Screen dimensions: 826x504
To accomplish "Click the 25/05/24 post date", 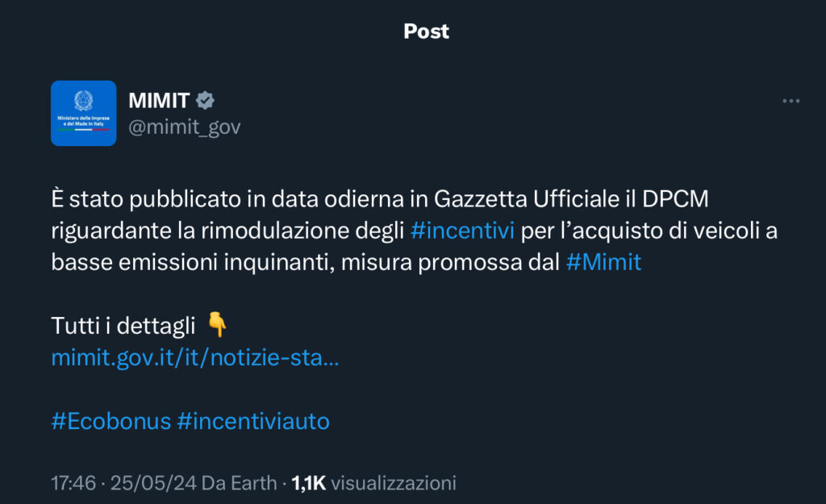I will (x=153, y=483).
